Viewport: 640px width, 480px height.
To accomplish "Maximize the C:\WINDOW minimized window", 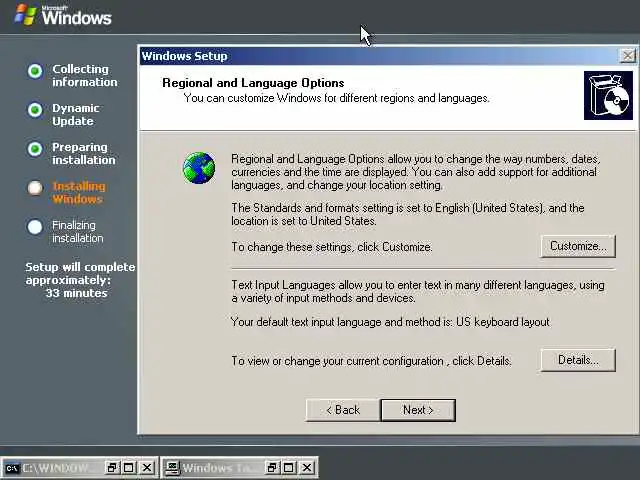I will [129, 468].
